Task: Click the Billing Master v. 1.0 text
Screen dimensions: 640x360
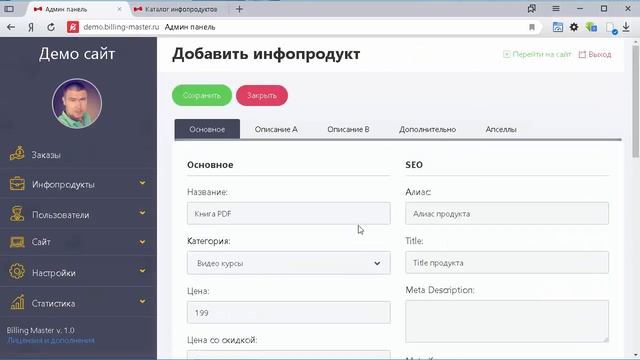Action: [x=40, y=330]
